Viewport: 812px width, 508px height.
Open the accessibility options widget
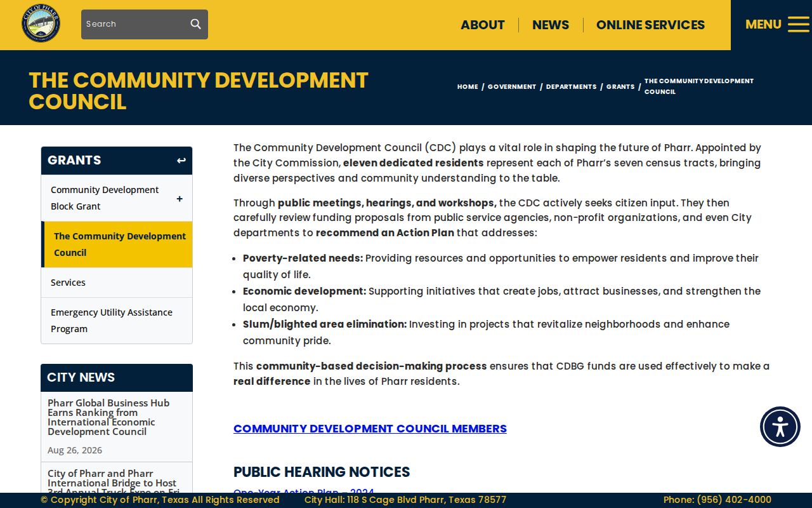point(780,427)
